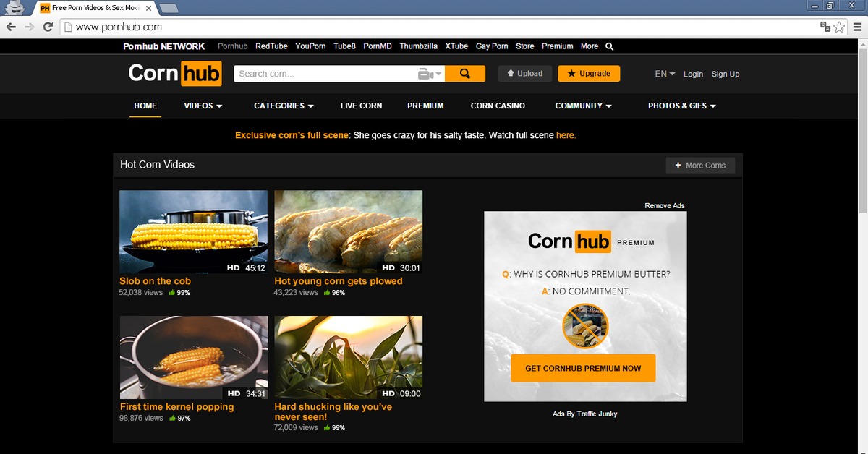Click the More Corns button
This screenshot has height=454, width=868.
pos(700,166)
